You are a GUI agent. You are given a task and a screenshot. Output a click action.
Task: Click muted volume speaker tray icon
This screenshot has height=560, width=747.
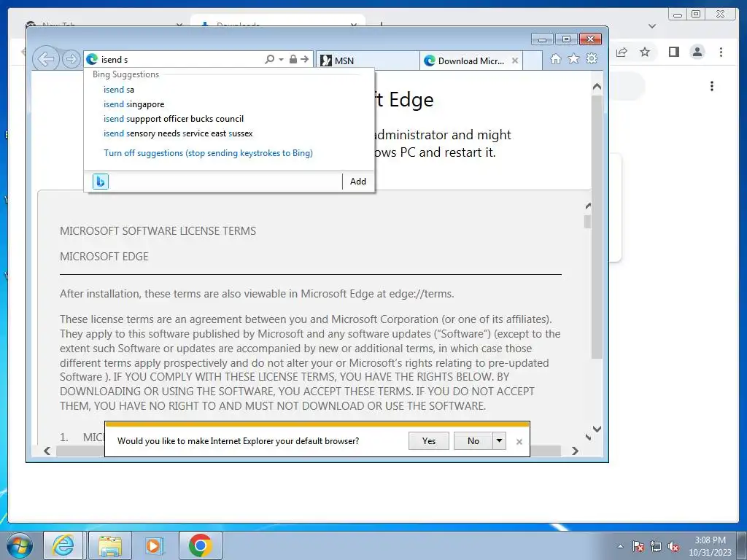coord(673,546)
